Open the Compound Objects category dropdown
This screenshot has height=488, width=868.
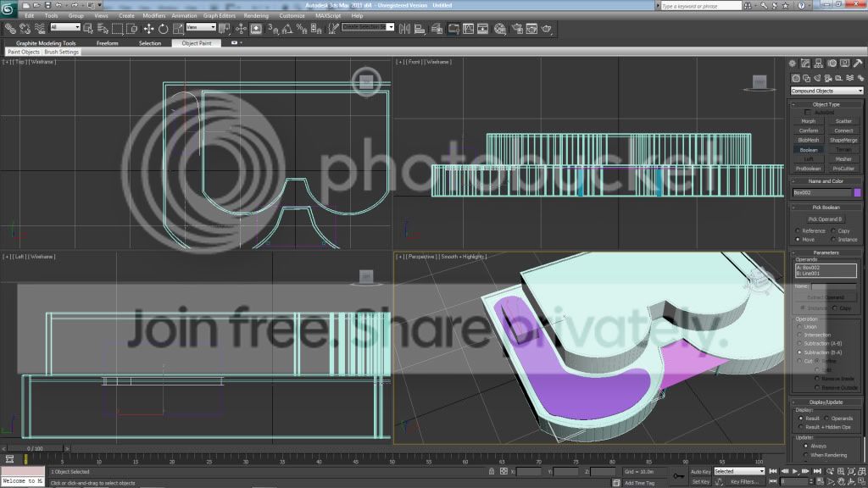826,91
